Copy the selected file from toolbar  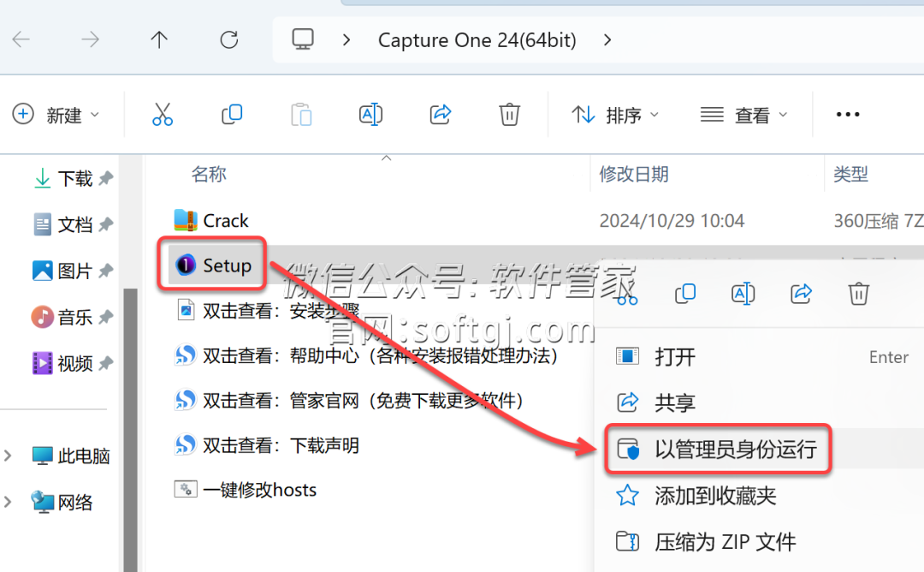[x=232, y=115]
